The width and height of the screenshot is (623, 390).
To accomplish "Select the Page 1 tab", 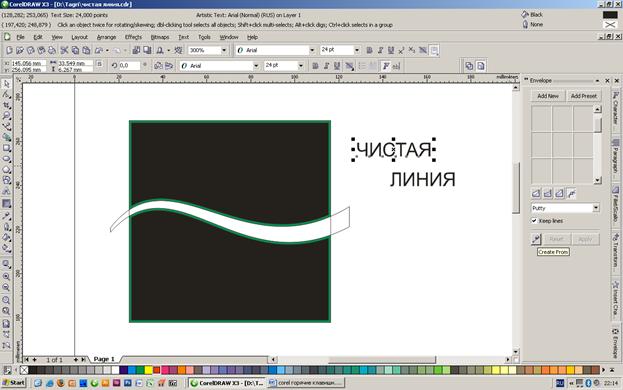I will (104, 359).
